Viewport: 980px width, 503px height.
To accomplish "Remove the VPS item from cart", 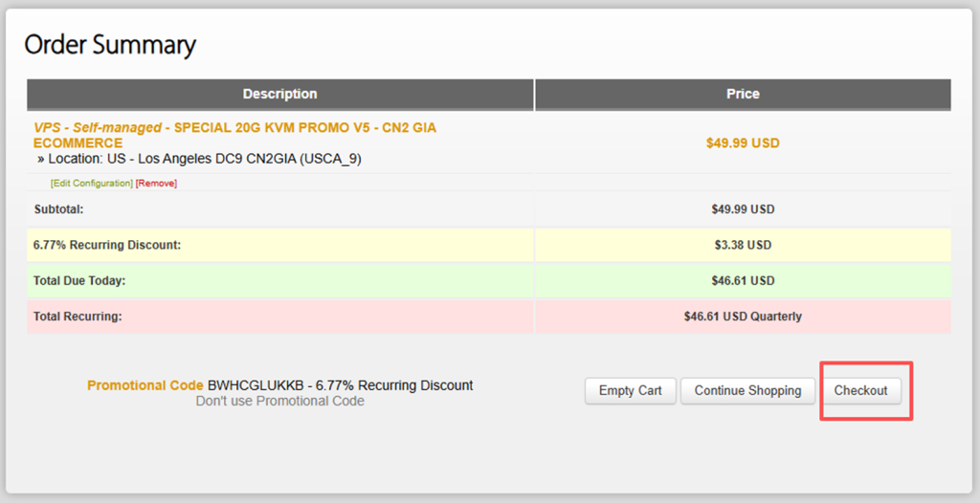I will (x=156, y=184).
